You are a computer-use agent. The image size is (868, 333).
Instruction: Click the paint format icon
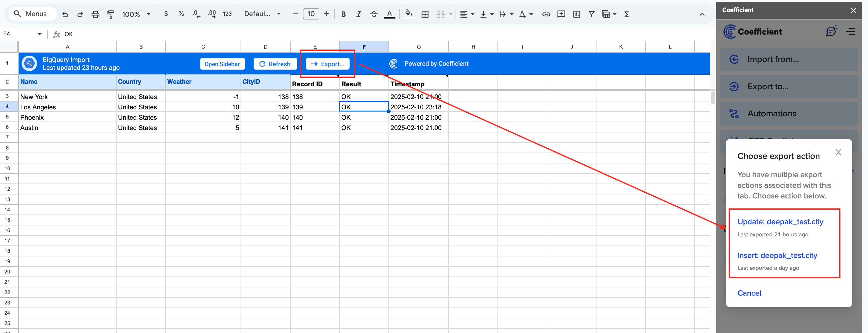coord(110,14)
